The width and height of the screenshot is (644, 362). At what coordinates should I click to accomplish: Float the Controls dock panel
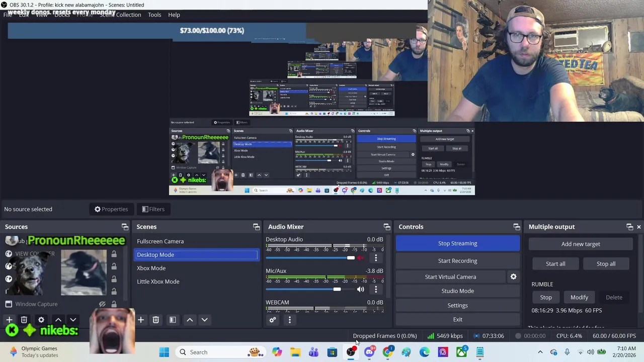(x=516, y=227)
